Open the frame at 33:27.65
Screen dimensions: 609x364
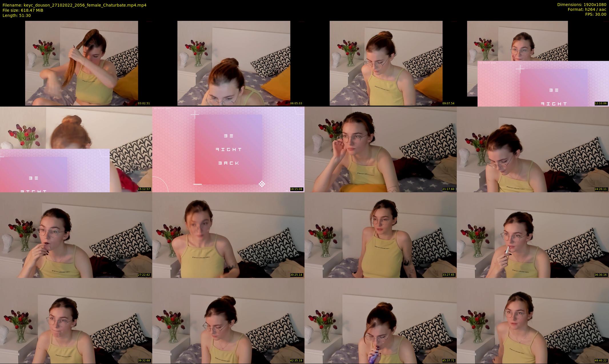pos(380,235)
